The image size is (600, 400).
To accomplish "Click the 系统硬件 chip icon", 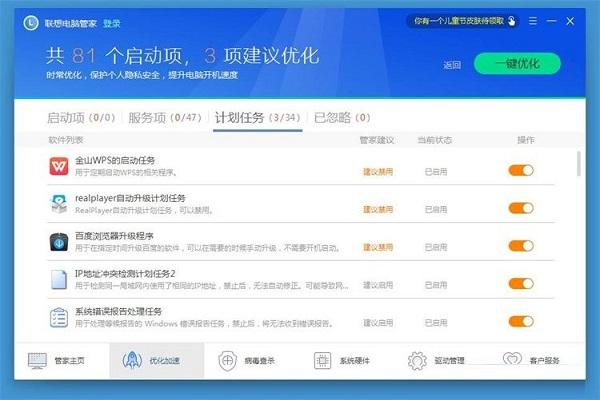I will (322, 361).
